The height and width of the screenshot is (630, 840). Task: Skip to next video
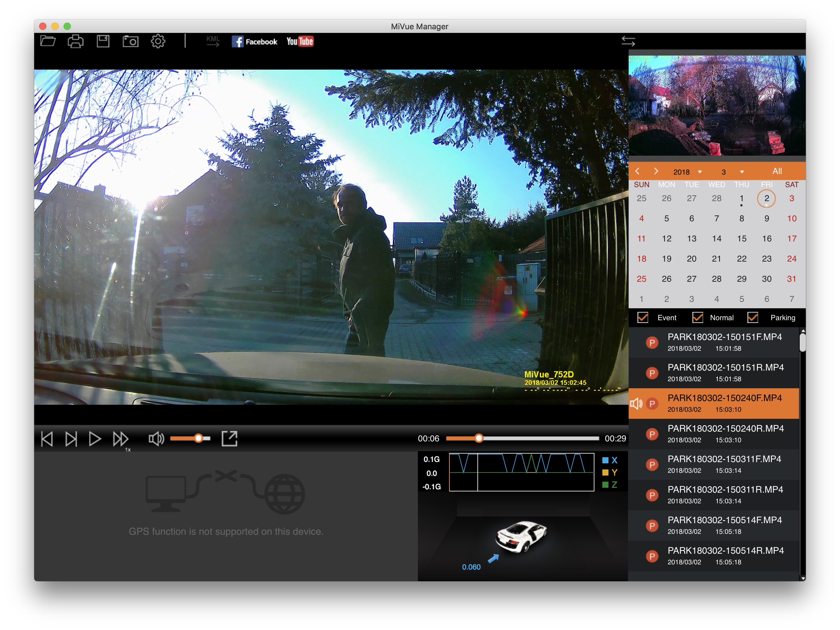(71, 439)
